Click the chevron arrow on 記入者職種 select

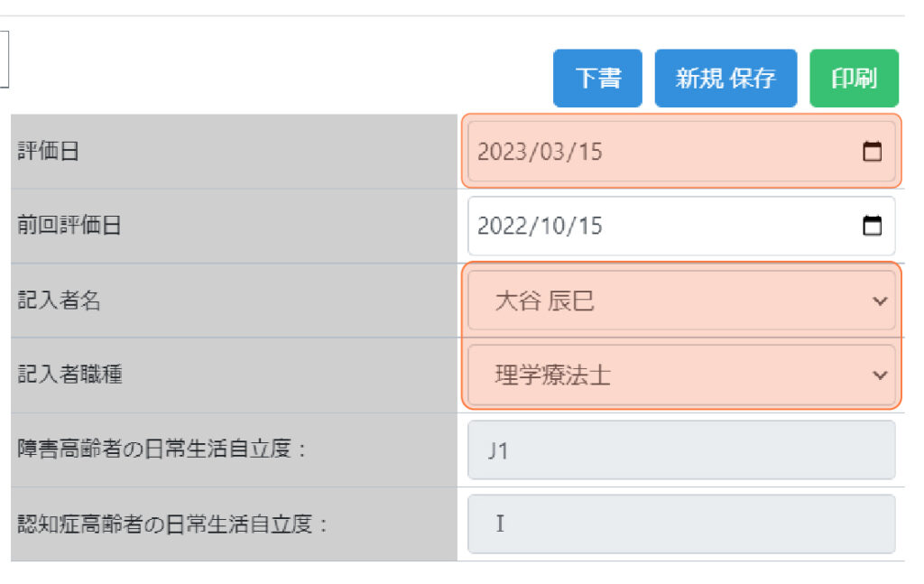click(881, 375)
